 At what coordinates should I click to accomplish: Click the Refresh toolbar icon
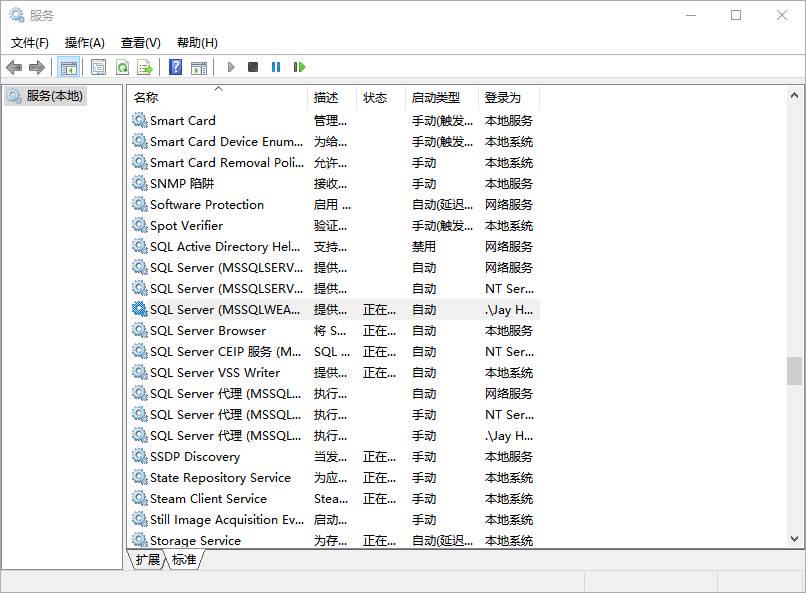pos(122,67)
